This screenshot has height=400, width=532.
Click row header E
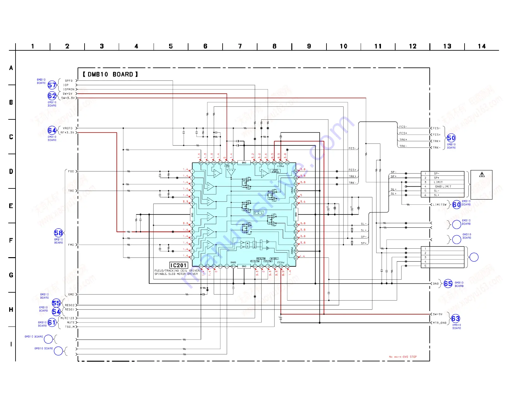[11, 206]
